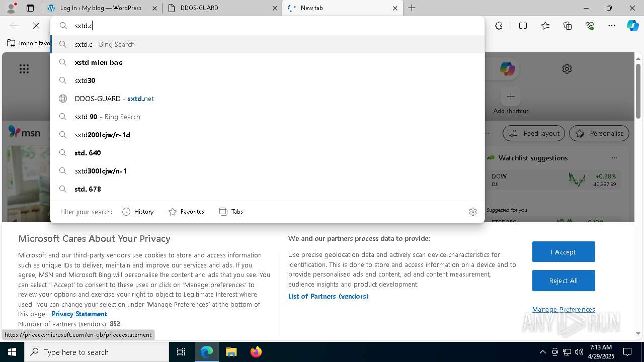This screenshot has width=644, height=362.
Task: Toggle Split screen icon in toolbar
Action: coord(523,26)
